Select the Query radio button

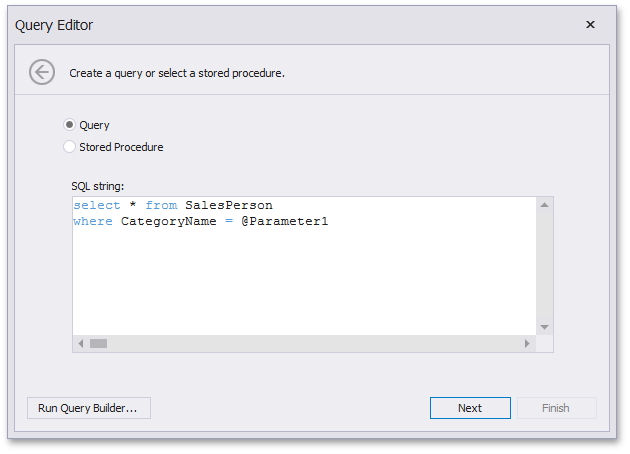coord(70,125)
